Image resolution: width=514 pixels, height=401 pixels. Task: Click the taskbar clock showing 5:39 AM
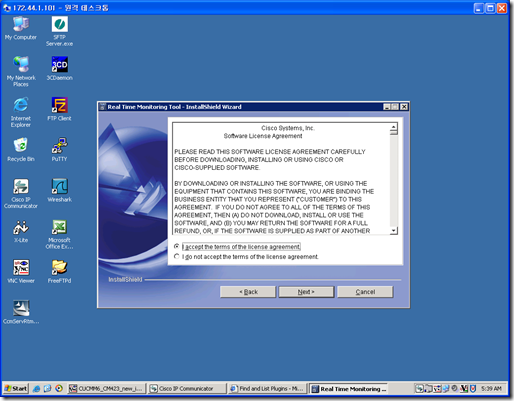(491, 389)
